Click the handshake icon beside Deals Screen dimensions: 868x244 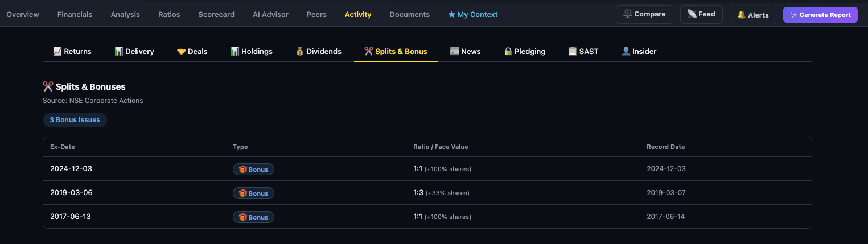pos(182,51)
